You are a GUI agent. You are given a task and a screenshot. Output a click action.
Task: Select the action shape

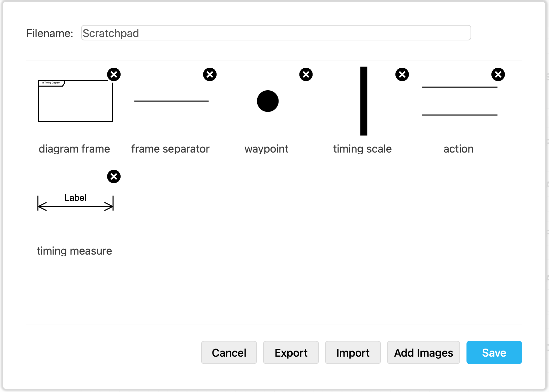tap(459, 101)
